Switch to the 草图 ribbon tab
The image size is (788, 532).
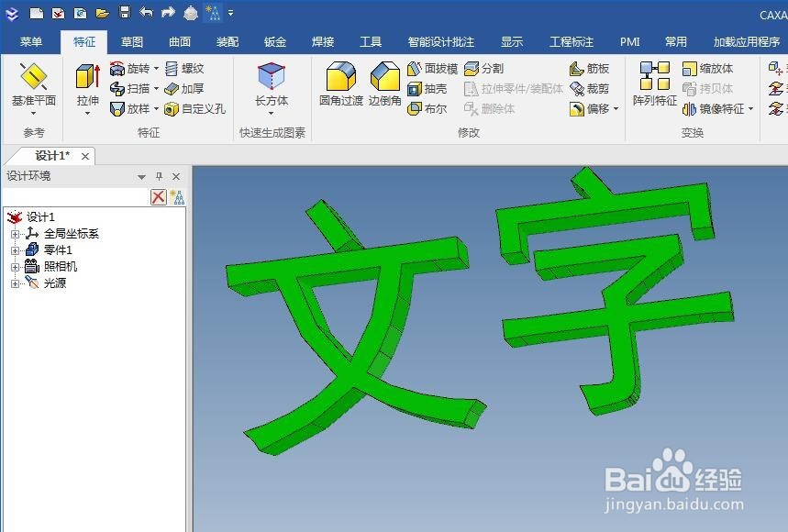tap(131, 41)
